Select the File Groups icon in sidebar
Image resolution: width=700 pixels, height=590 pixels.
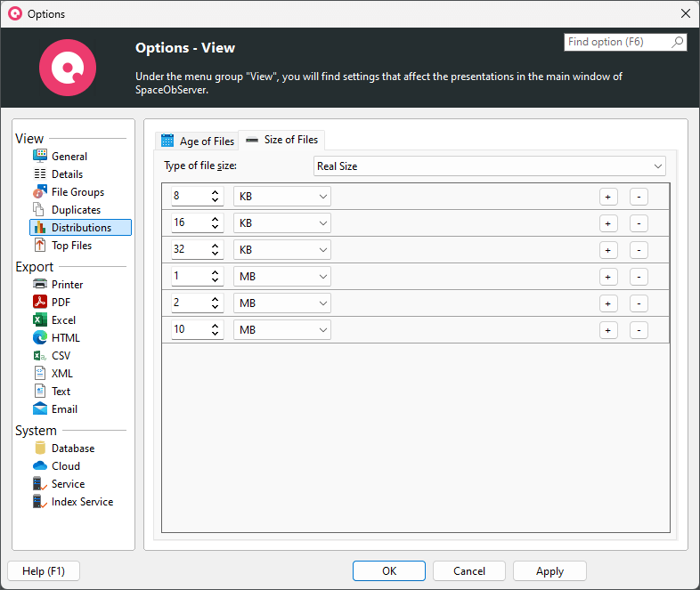39,192
